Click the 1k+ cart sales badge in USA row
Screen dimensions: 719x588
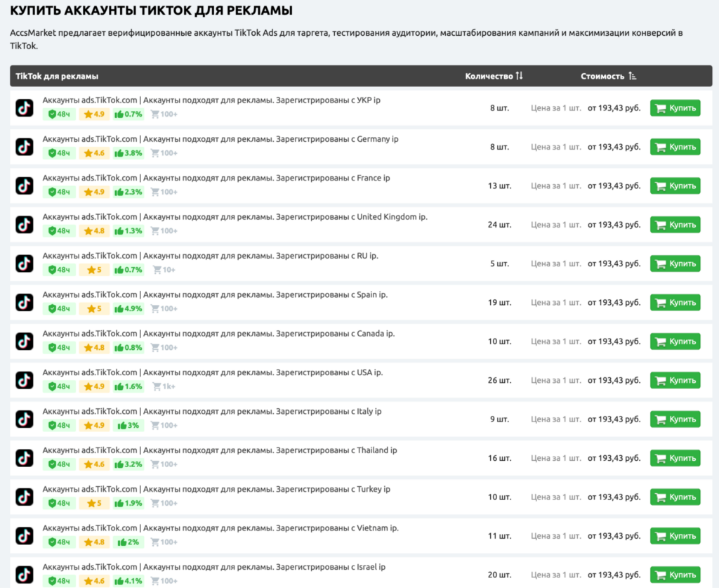[164, 386]
